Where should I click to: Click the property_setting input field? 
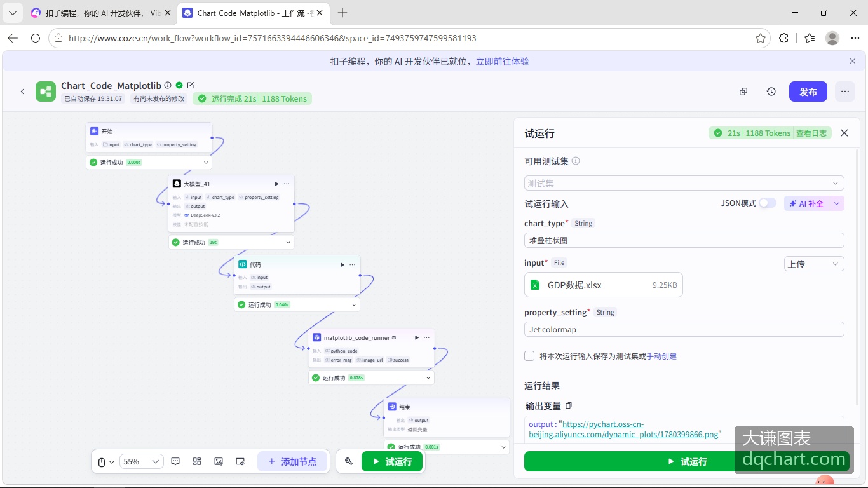click(x=684, y=329)
